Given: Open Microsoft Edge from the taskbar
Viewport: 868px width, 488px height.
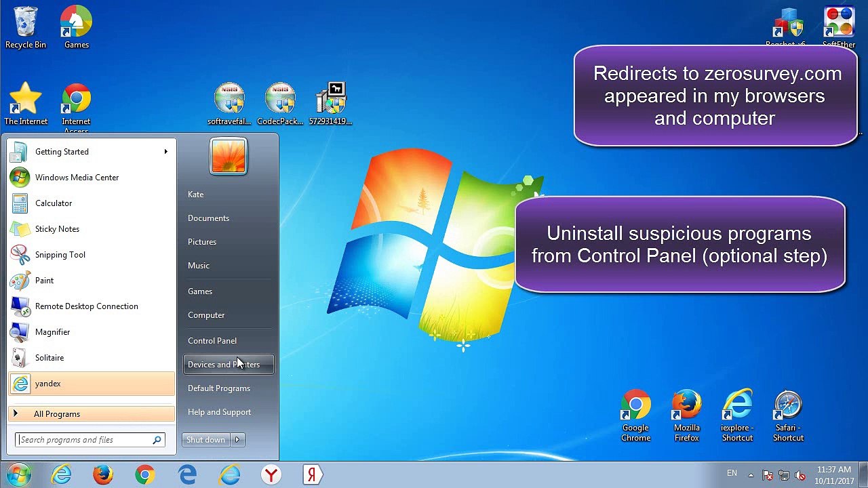Looking at the screenshot, I should [x=187, y=474].
